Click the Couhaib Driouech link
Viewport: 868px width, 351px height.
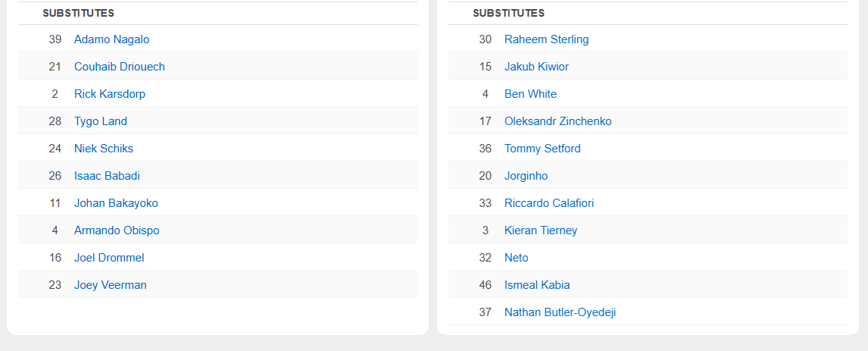(119, 67)
